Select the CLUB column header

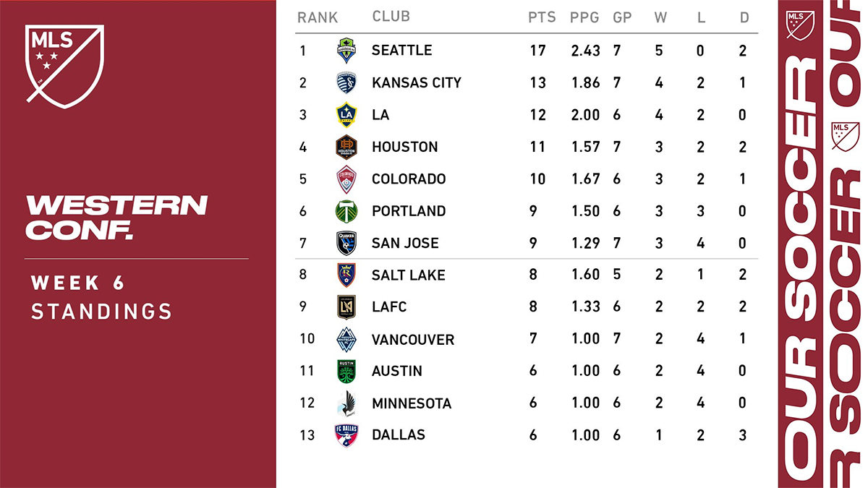click(391, 17)
